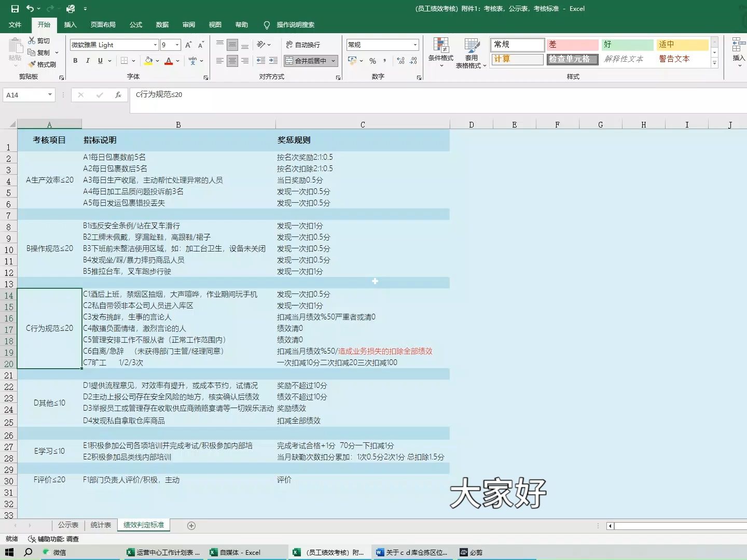Decrease decimal places
This screenshot has height=560, width=747.
coord(413,61)
